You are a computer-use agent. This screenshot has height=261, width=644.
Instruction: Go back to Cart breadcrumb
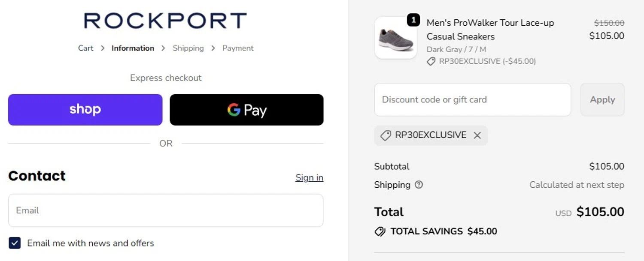pyautogui.click(x=85, y=48)
